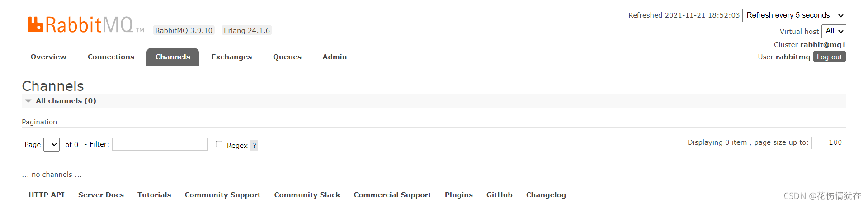Open the Page number dropdown
Viewport: 868px width, 204px height.
(x=52, y=145)
